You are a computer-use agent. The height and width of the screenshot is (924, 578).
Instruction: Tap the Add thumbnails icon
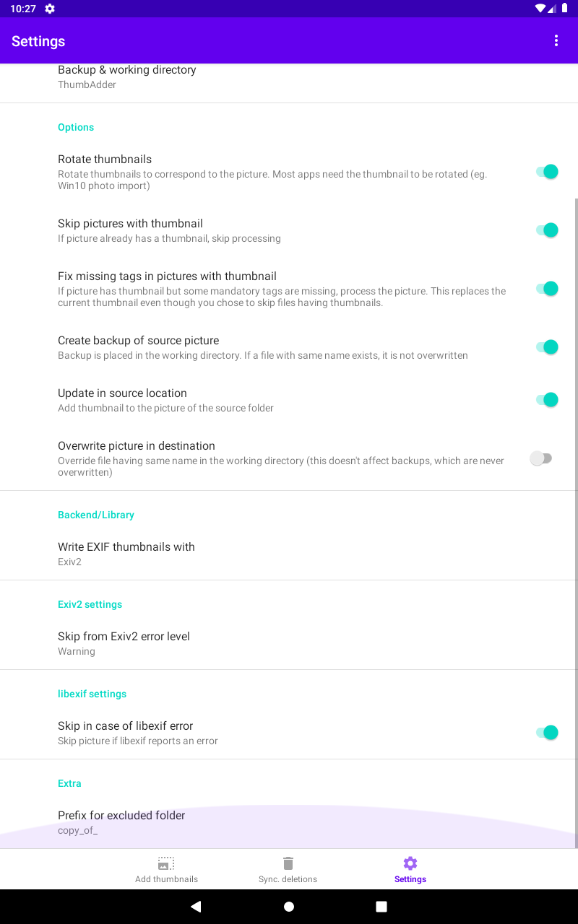166,863
